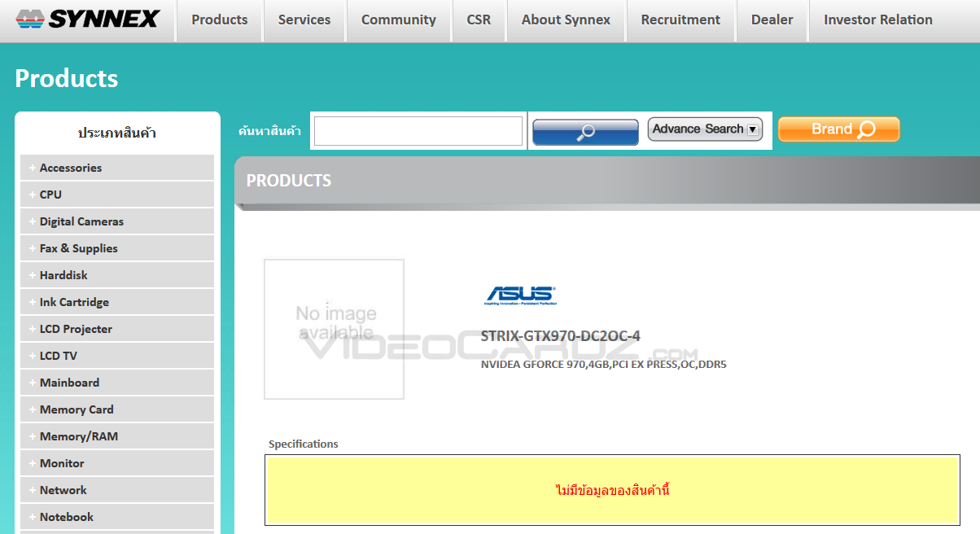Click the blue magnifier search button
Viewport: 980px width, 534px height.
585,132
